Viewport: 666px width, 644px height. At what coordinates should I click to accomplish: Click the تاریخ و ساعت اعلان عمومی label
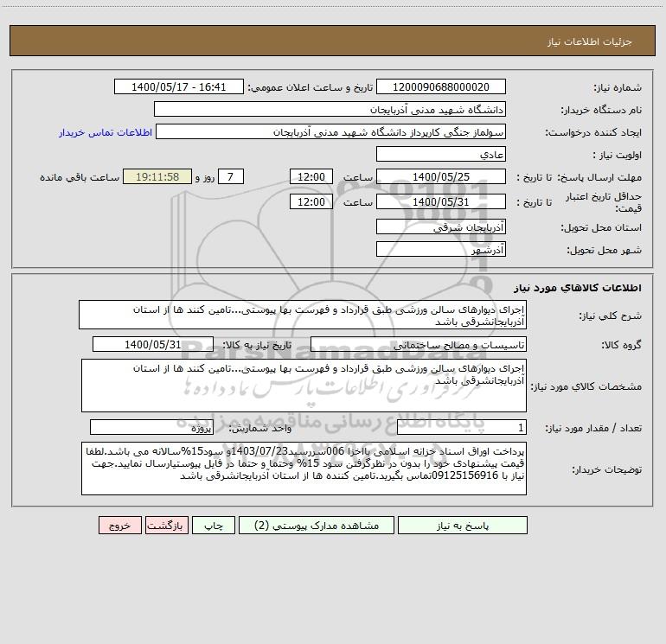coord(311,87)
